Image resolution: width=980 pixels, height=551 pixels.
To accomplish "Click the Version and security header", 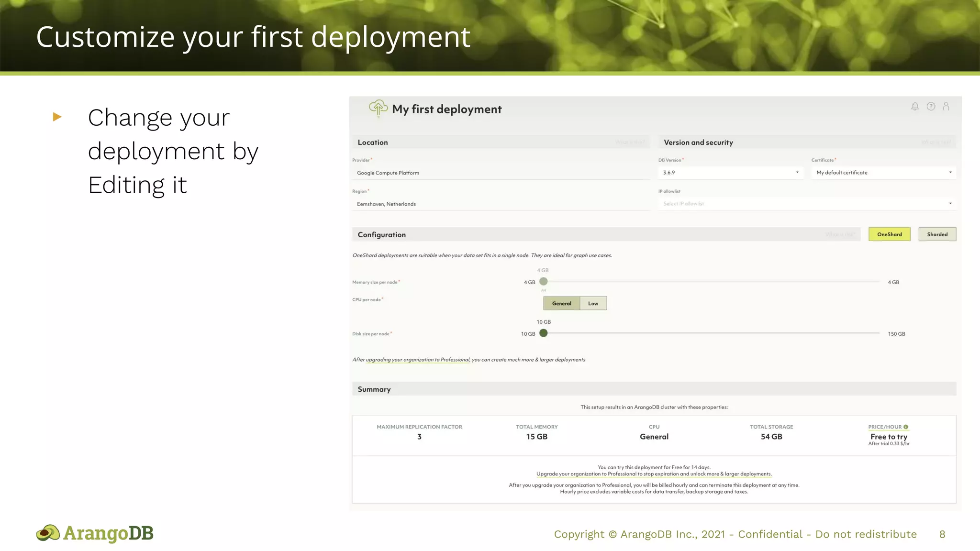I will click(x=807, y=142).
